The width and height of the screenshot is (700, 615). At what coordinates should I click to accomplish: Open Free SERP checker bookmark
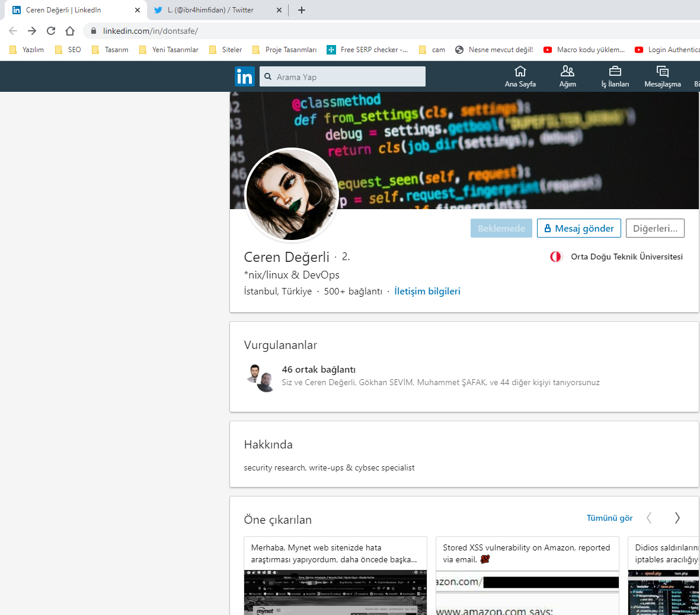[367, 50]
